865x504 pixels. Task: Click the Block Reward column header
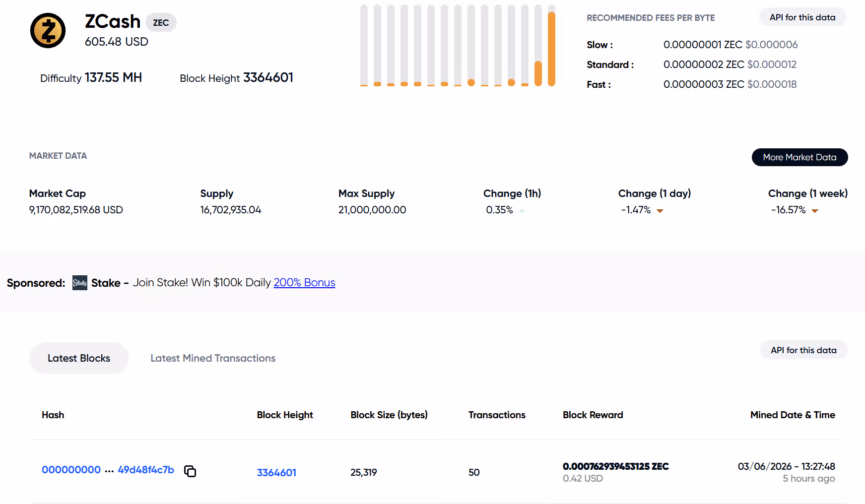593,415
